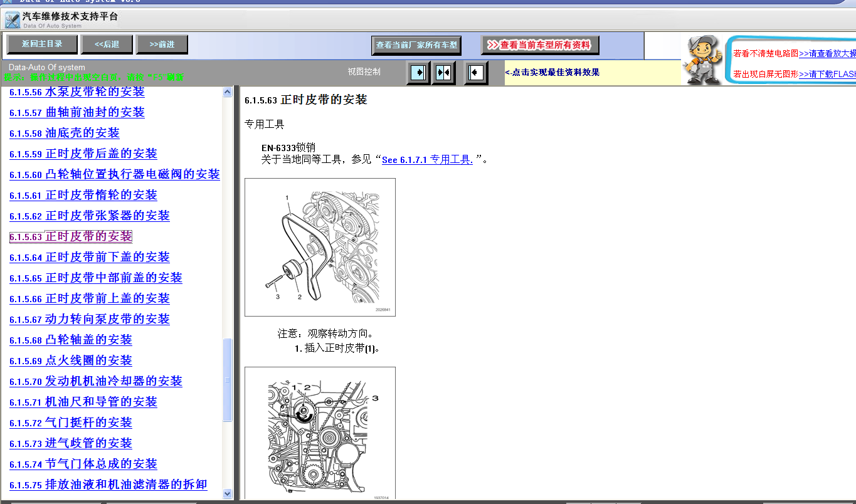This screenshot has height=504, width=856.
Task: Open 6.1.5.58 油底壳的安装
Action: click(65, 133)
